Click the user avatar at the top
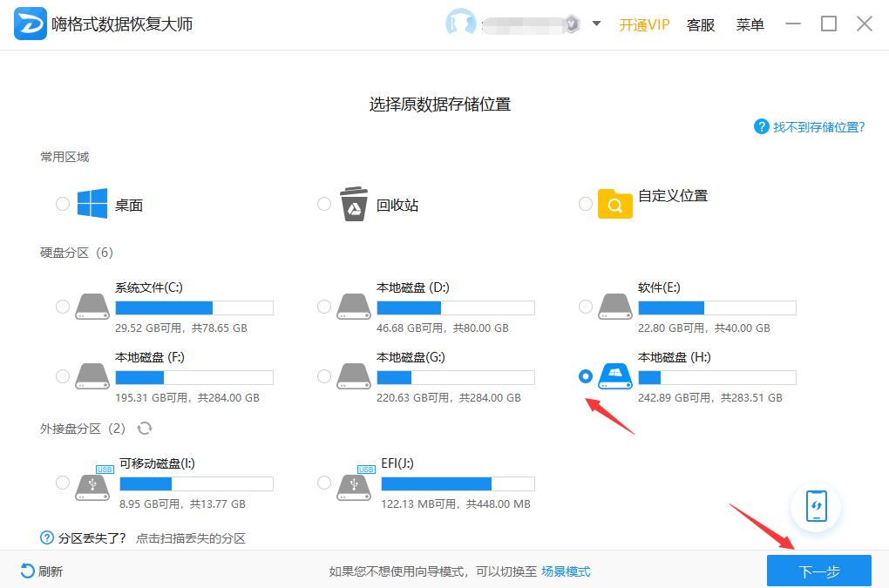The height and width of the screenshot is (588, 889). (x=461, y=24)
